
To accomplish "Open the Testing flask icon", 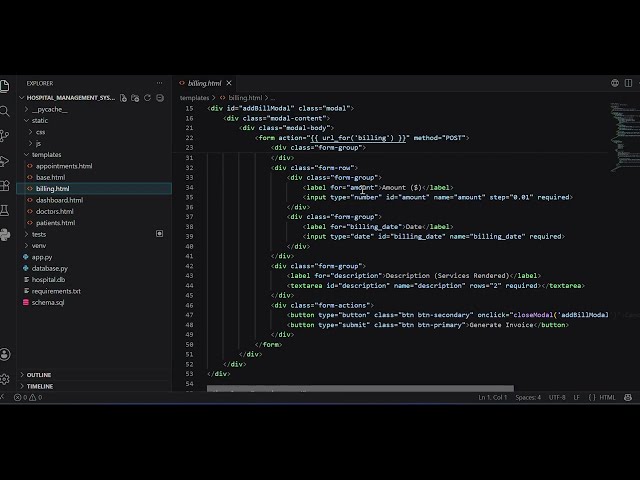I will [4, 211].
